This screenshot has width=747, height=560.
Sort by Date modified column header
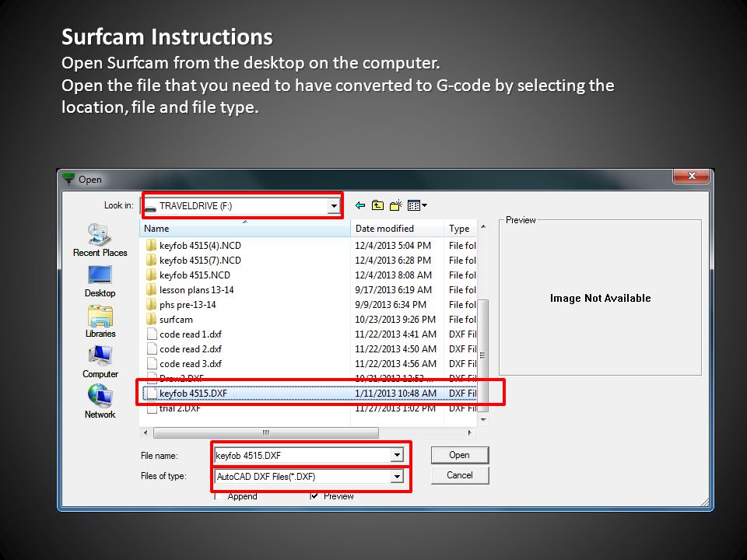(397, 229)
